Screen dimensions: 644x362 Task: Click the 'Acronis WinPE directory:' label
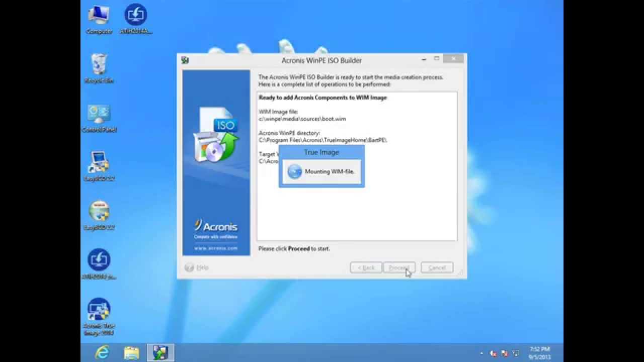click(x=289, y=133)
